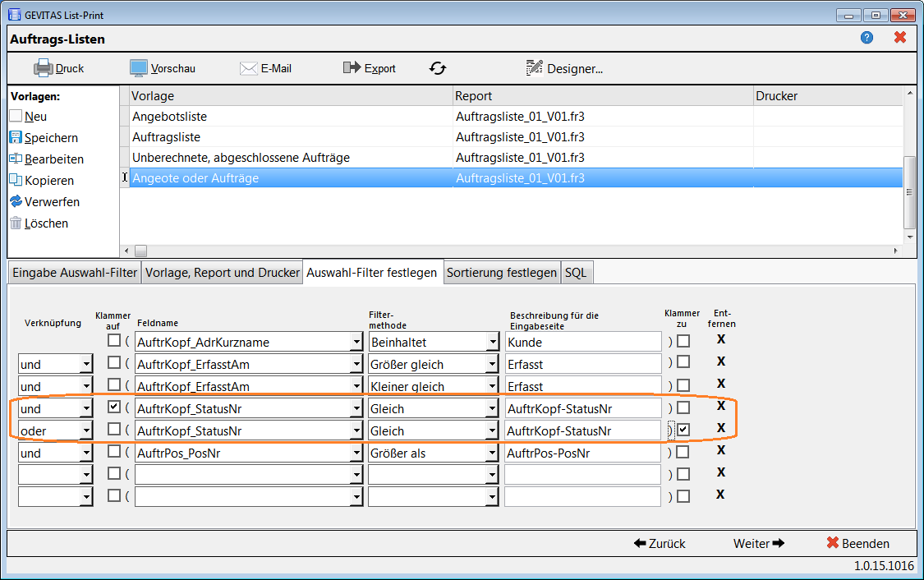Switch to Eingabe Auswahl-Filter tab
Screen dimensions: 924x580
[75, 272]
